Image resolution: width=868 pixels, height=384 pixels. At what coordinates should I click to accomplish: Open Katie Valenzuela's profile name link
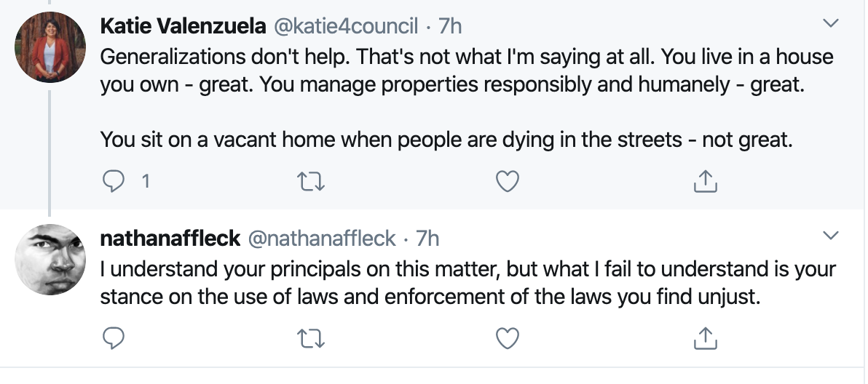[x=182, y=27]
